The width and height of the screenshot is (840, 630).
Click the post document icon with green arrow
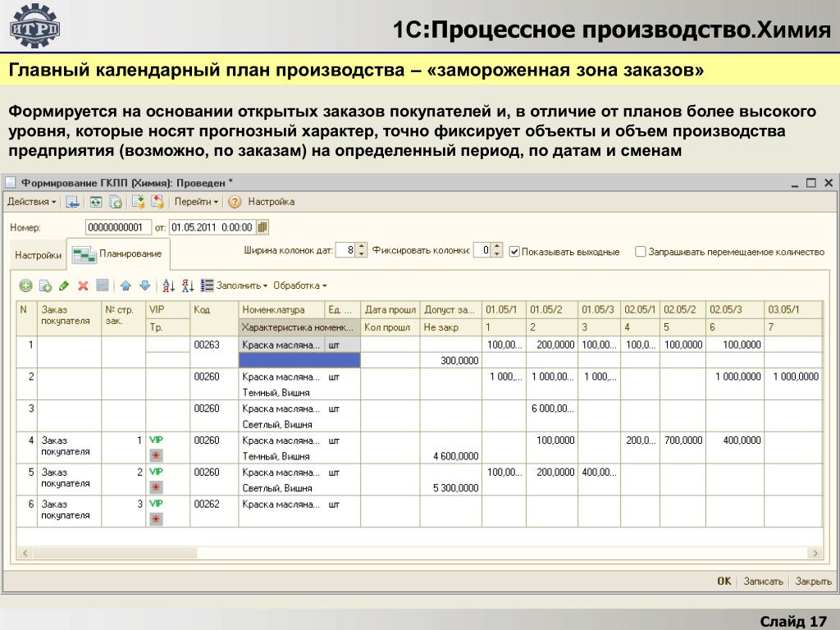[138, 202]
